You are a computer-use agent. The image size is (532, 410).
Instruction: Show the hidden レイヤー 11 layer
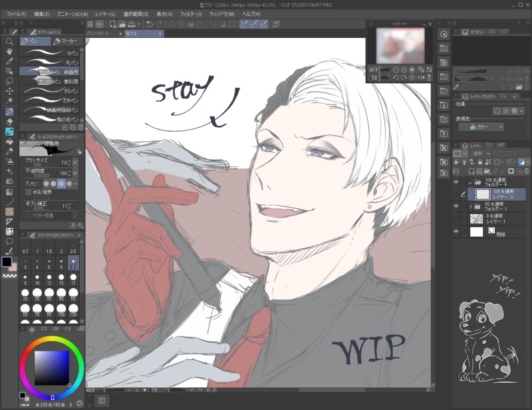coord(456,194)
